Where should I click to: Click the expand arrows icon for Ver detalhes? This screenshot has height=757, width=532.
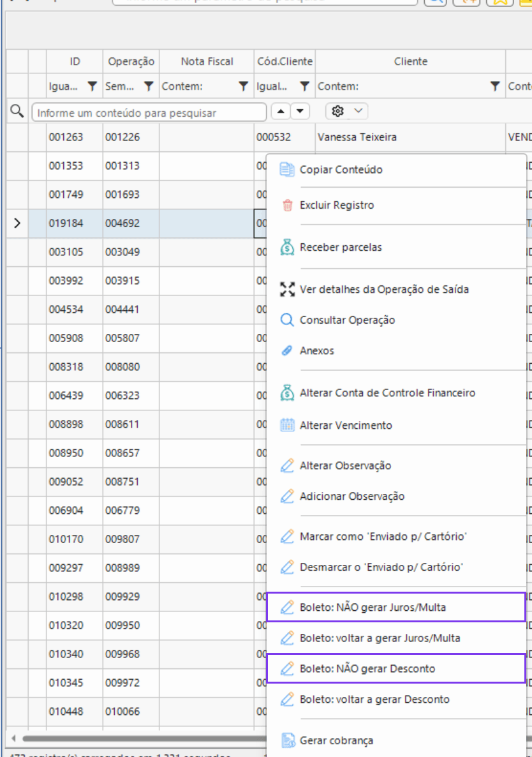point(288,289)
